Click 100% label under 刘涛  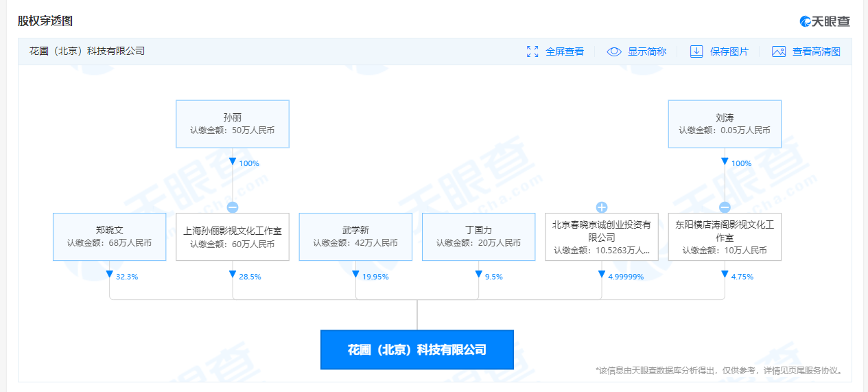742,163
